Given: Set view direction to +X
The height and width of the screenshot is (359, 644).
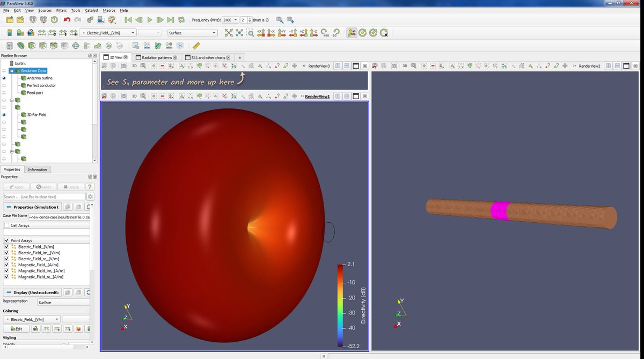Looking at the screenshot, I should click(x=261, y=33).
